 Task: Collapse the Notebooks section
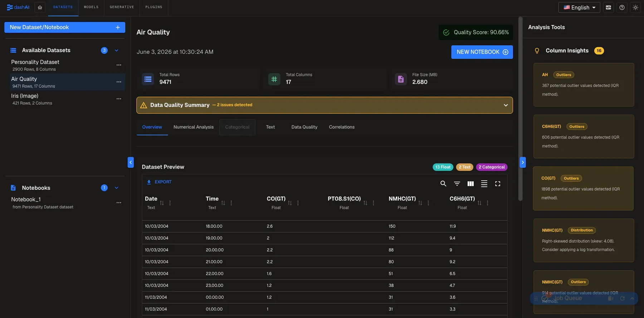coord(116,188)
